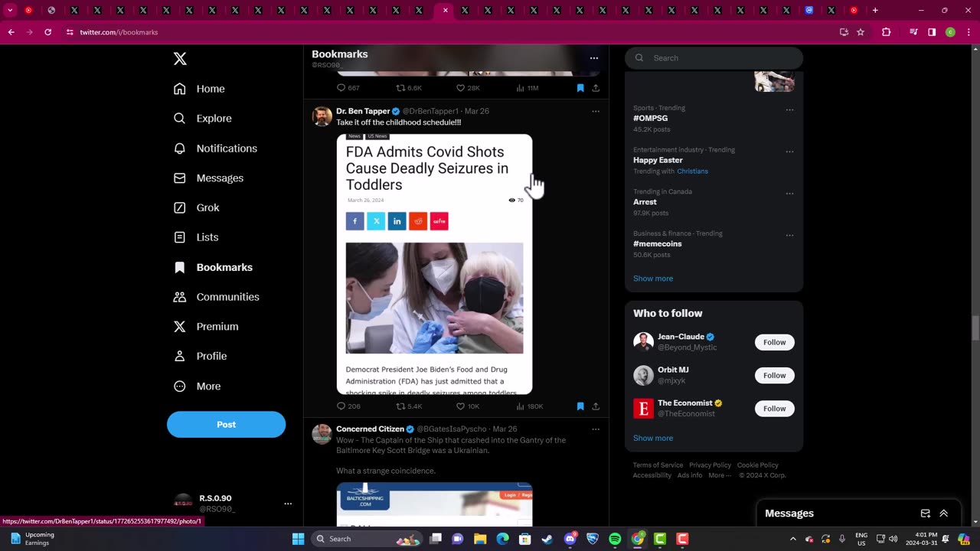Viewport: 980px width, 551px height.
Task: Toggle browser side panel icon
Action: coord(932,32)
